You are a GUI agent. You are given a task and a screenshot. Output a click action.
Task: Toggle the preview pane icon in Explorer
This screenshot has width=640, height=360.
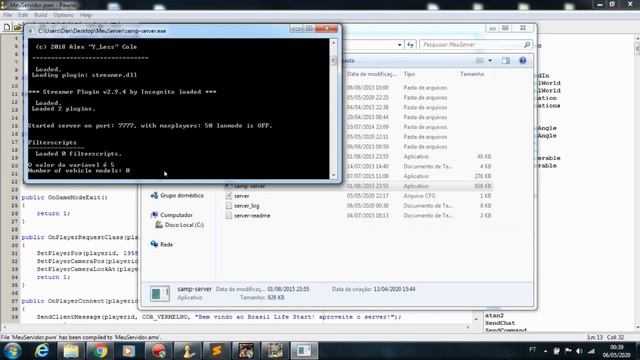point(506,61)
